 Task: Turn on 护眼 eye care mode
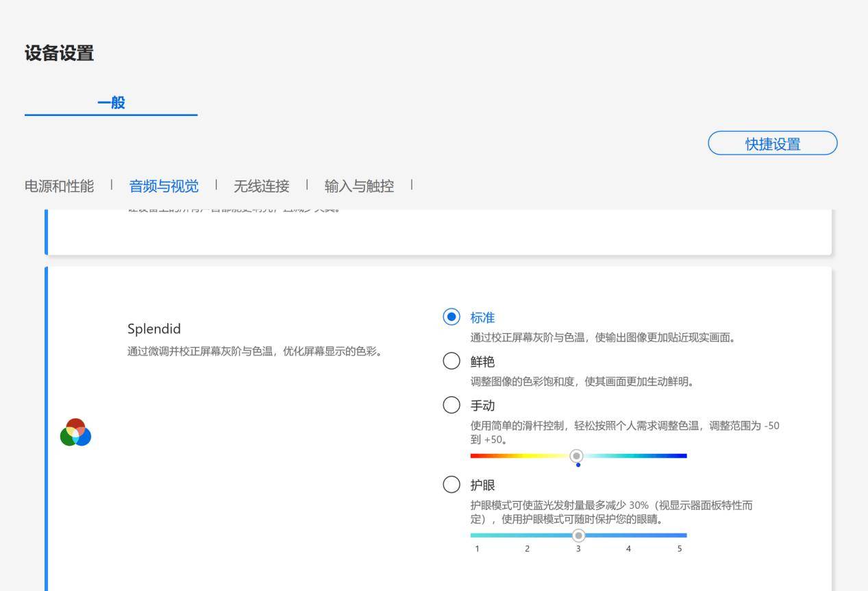coord(451,485)
